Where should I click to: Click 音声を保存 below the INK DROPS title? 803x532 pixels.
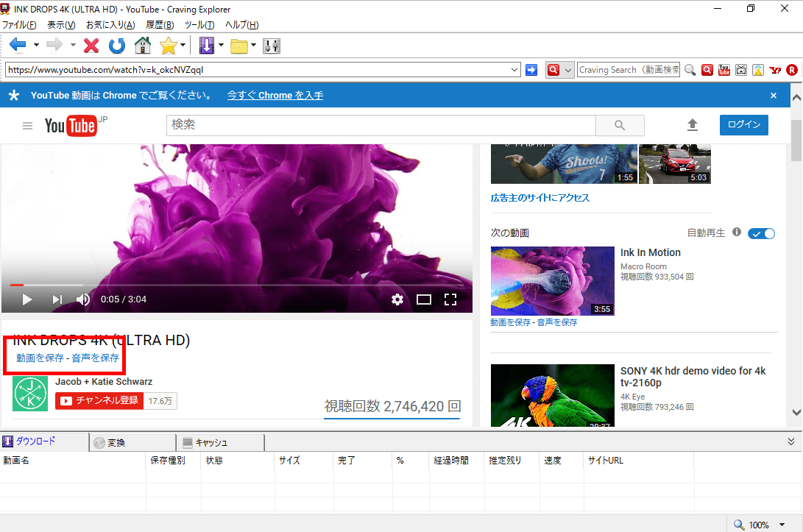click(95, 358)
